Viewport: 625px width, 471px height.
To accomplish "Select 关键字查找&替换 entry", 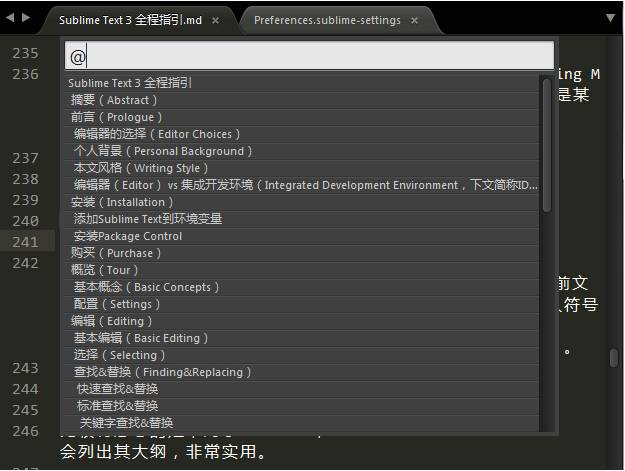I will (x=301, y=423).
